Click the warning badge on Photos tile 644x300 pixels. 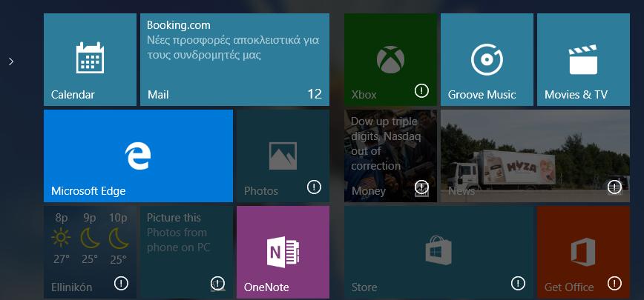click(x=314, y=187)
